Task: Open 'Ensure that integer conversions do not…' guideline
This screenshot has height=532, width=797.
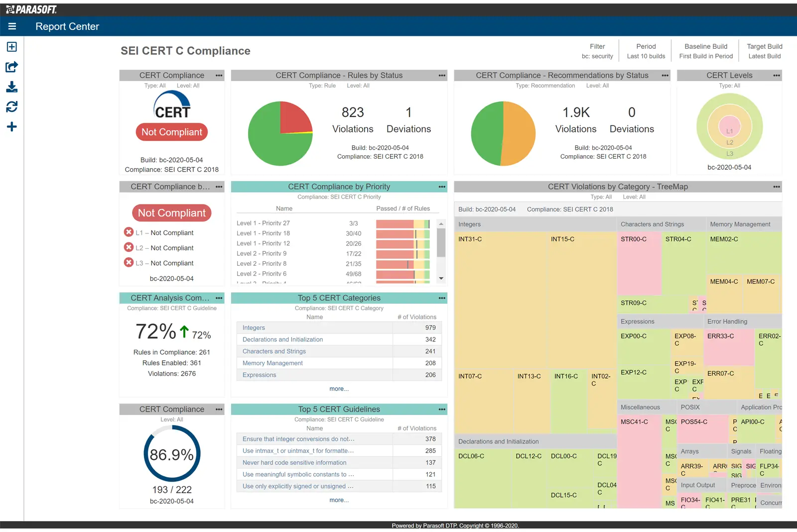Action: (x=298, y=439)
